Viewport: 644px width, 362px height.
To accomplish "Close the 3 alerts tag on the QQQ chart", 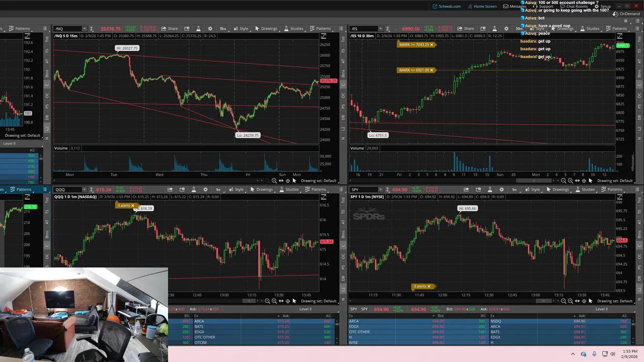I will [x=133, y=205].
